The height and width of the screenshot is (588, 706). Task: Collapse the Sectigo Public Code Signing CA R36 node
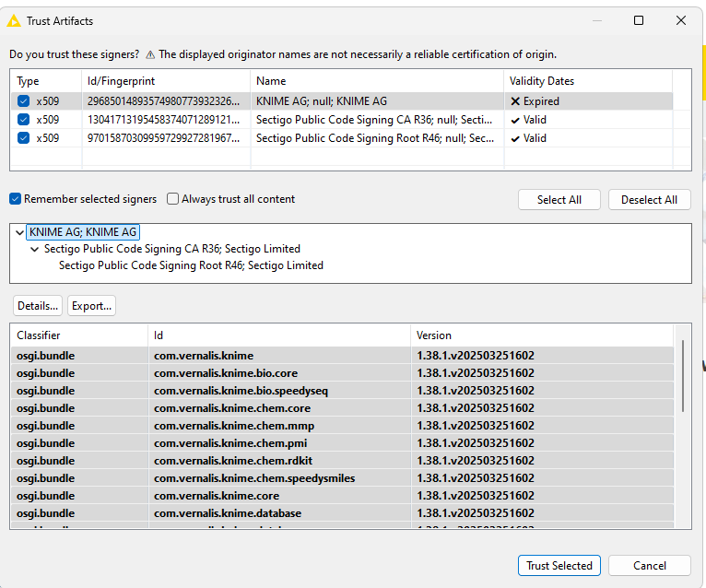(x=34, y=249)
